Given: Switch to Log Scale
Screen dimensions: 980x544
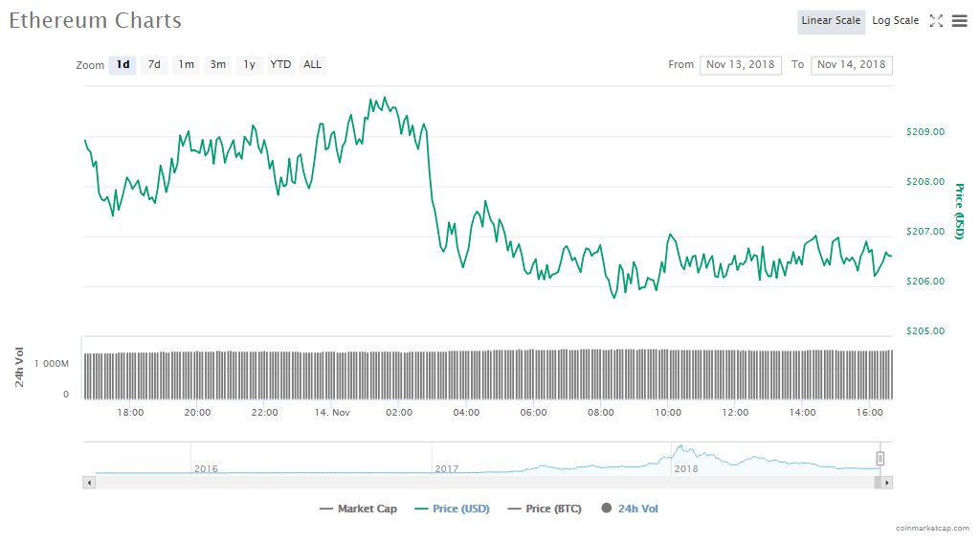Looking at the screenshot, I should click(895, 21).
